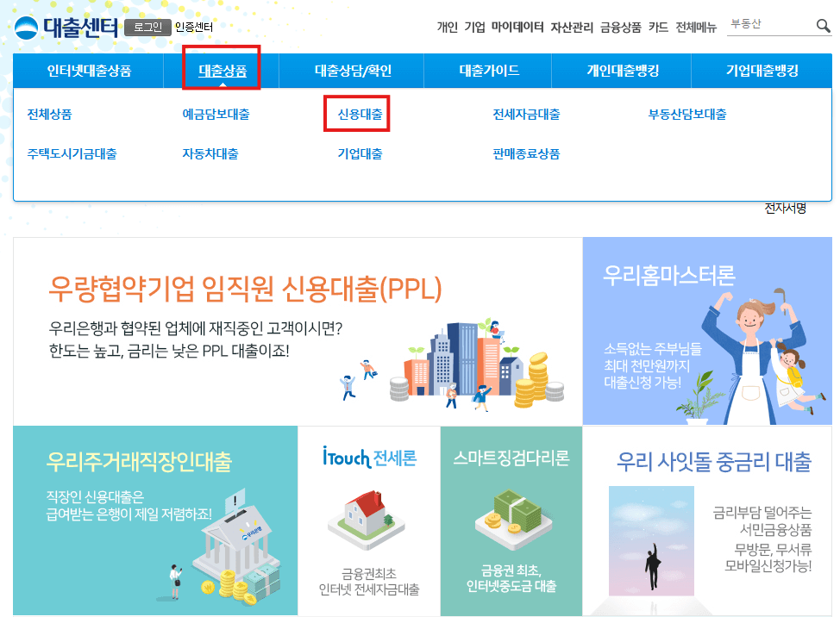The width and height of the screenshot is (840, 617).
Task: Go to 자산관리 in top menu
Action: (572, 28)
